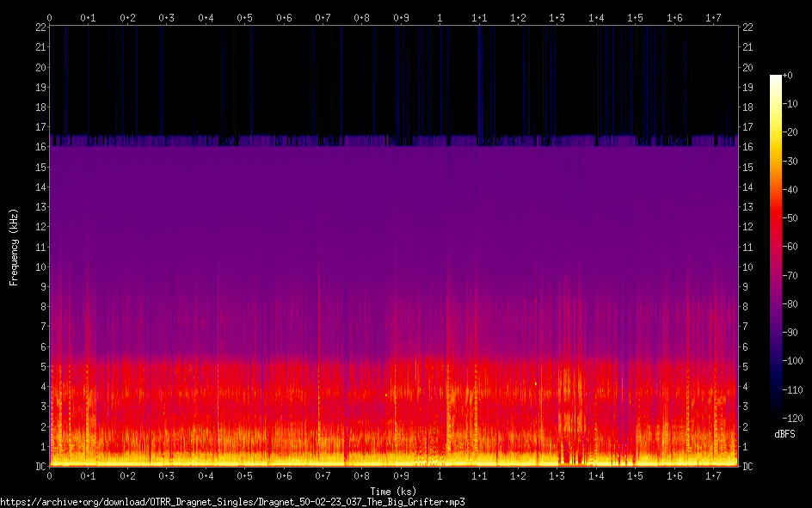
Task: Click the "-60" label on the dBFS scale
Action: (795, 247)
